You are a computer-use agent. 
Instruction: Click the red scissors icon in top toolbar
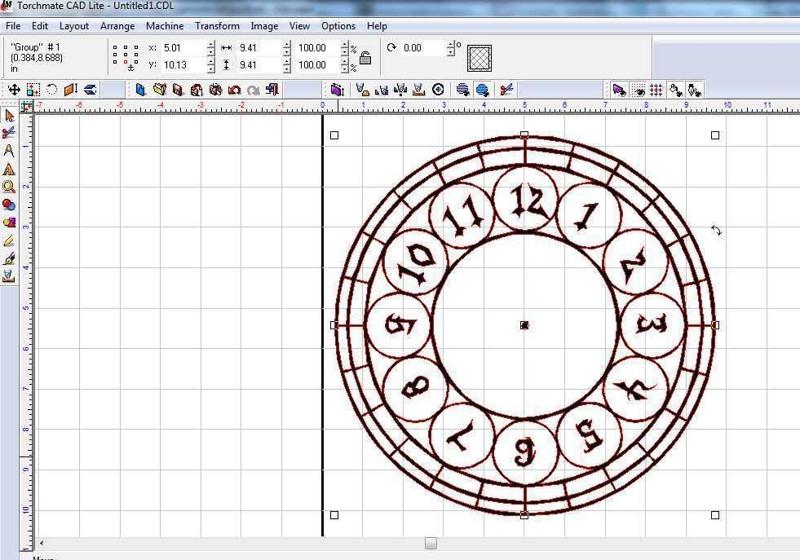[506, 90]
